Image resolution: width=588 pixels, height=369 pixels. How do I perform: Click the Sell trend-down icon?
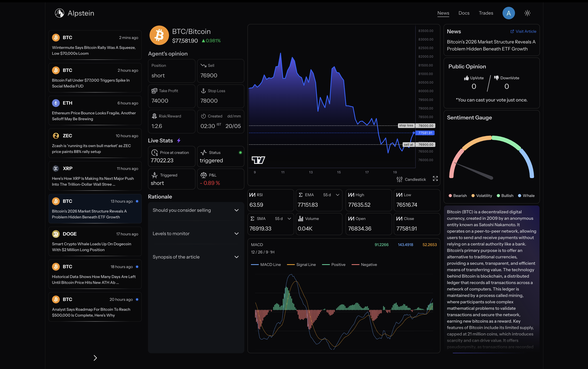click(203, 65)
